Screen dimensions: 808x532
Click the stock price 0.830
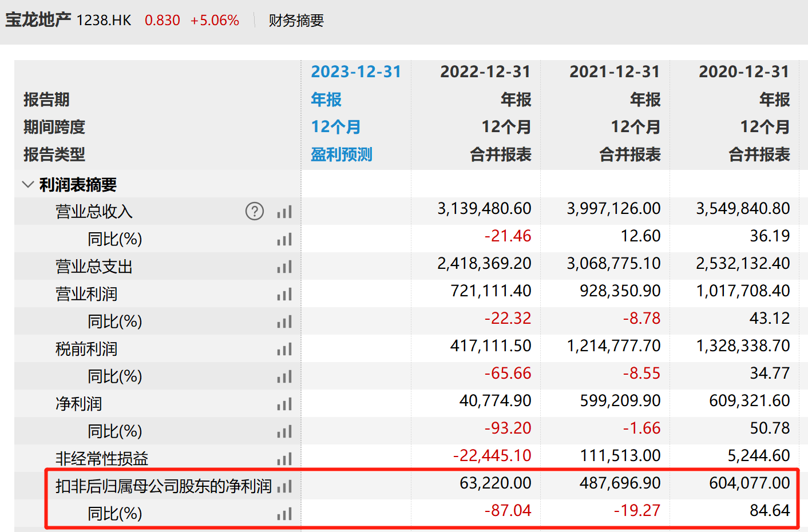pos(163,21)
